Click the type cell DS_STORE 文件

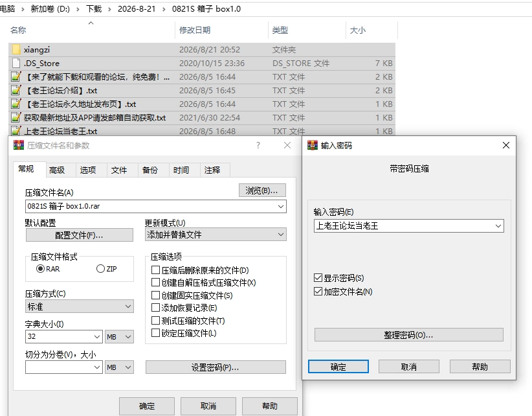click(300, 64)
